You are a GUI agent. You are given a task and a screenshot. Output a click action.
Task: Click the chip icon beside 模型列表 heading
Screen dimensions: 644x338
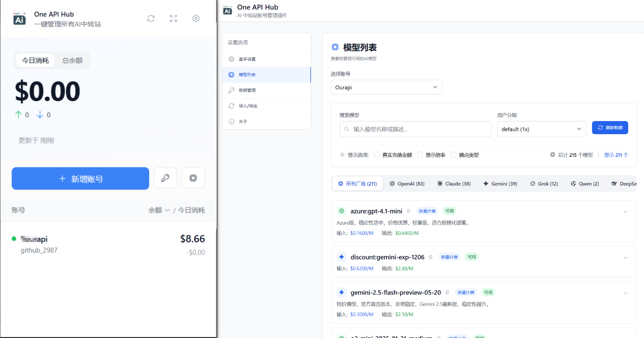(335, 47)
